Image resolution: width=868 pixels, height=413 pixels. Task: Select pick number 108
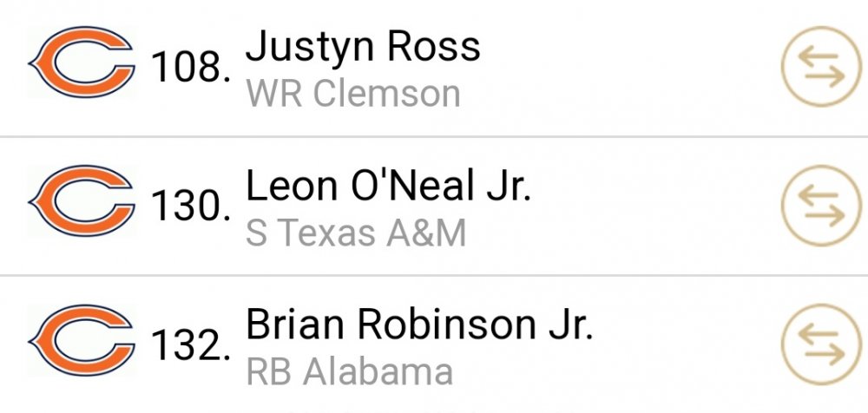tap(191, 69)
